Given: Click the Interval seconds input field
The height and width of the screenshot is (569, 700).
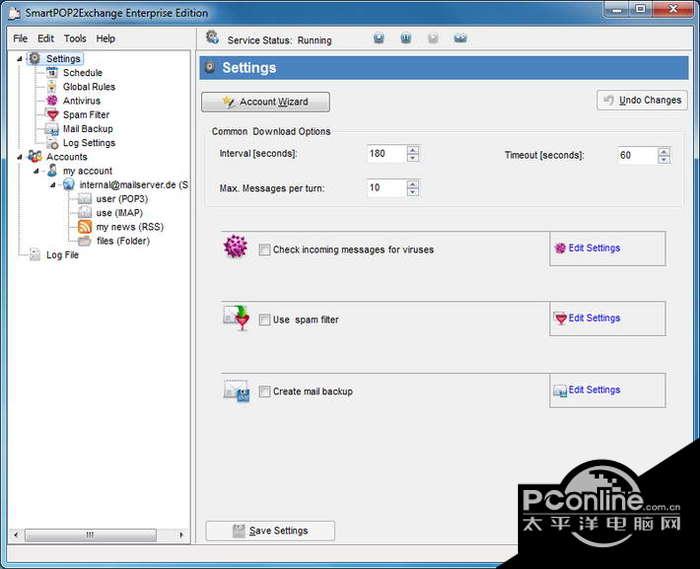Looking at the screenshot, I should click(387, 154).
